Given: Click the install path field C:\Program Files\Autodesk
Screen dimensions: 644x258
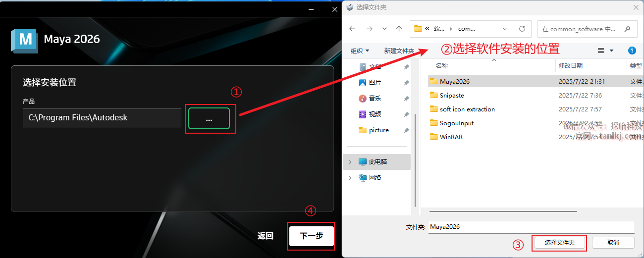Looking at the screenshot, I should click(x=102, y=118).
